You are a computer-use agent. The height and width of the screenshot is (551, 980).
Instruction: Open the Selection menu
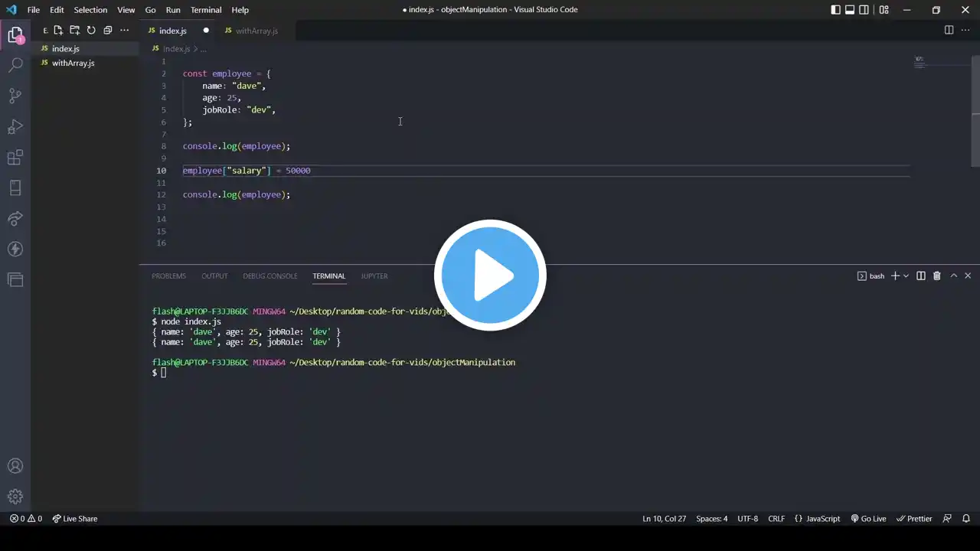(x=90, y=10)
